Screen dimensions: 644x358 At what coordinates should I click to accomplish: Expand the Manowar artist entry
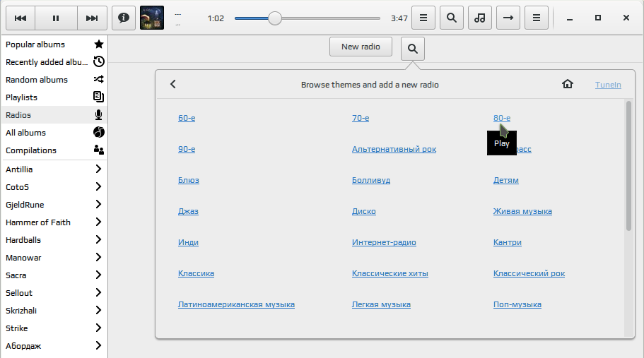click(x=98, y=258)
